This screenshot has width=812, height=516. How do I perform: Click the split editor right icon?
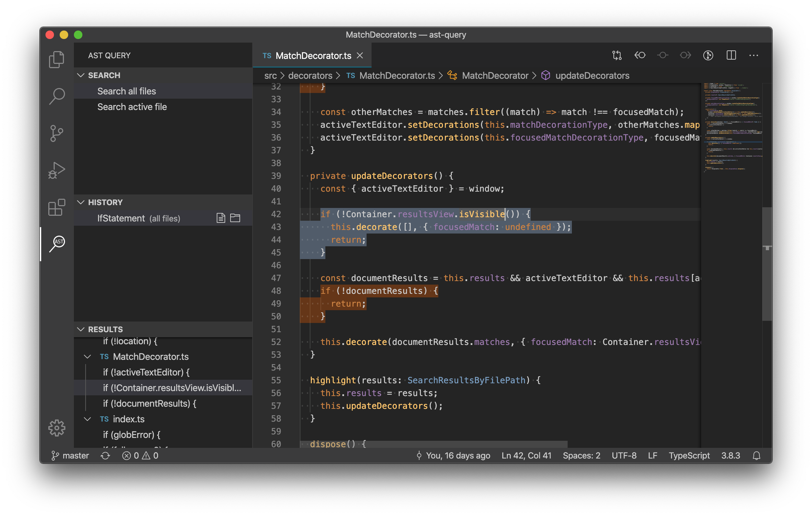coord(731,55)
